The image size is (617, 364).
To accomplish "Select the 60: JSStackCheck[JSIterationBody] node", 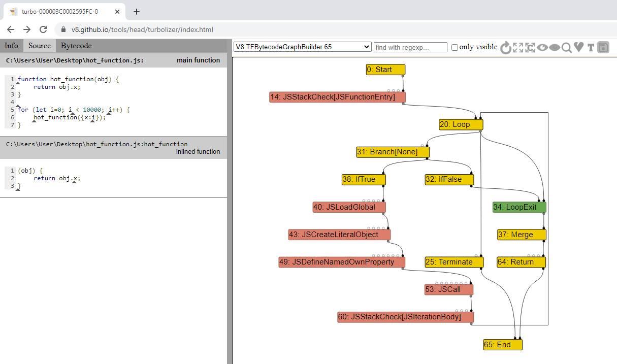I will pyautogui.click(x=406, y=317).
